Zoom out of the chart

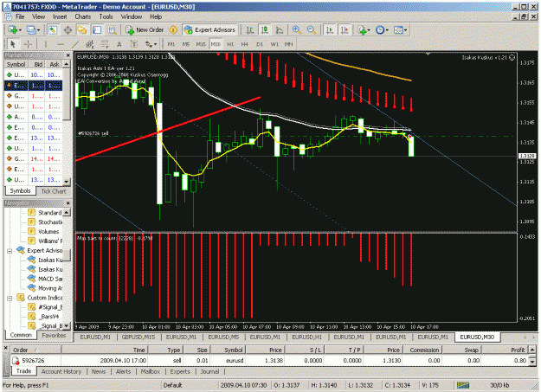point(312,30)
